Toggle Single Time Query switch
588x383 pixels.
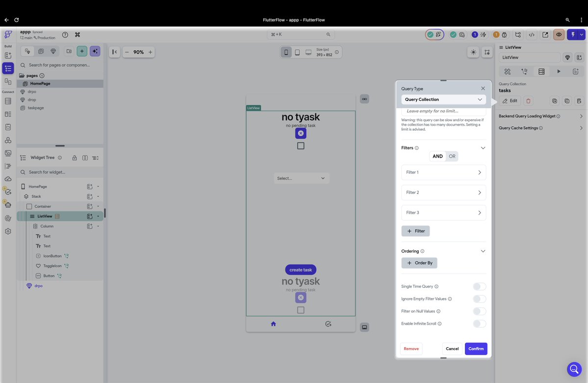(479, 286)
